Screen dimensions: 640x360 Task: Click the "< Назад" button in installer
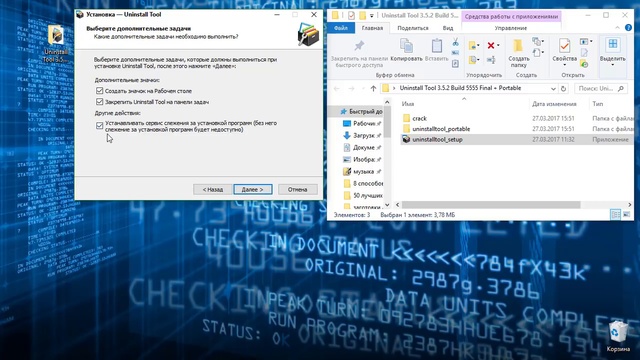pyautogui.click(x=213, y=189)
